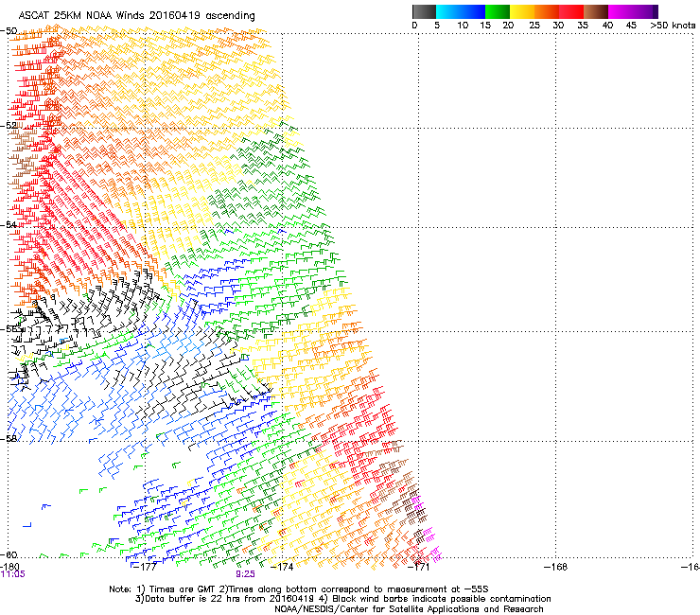Click the -58 latitude axis label
Viewport: 700px width, 615px height.
pyautogui.click(x=9, y=439)
